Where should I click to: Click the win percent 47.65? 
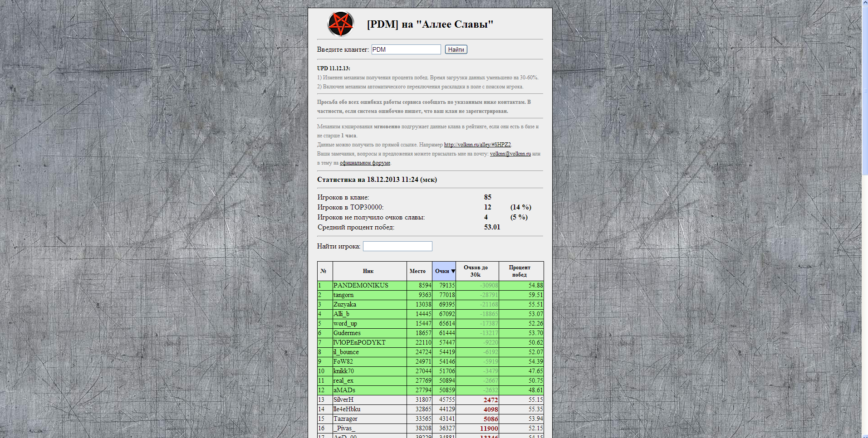536,371
